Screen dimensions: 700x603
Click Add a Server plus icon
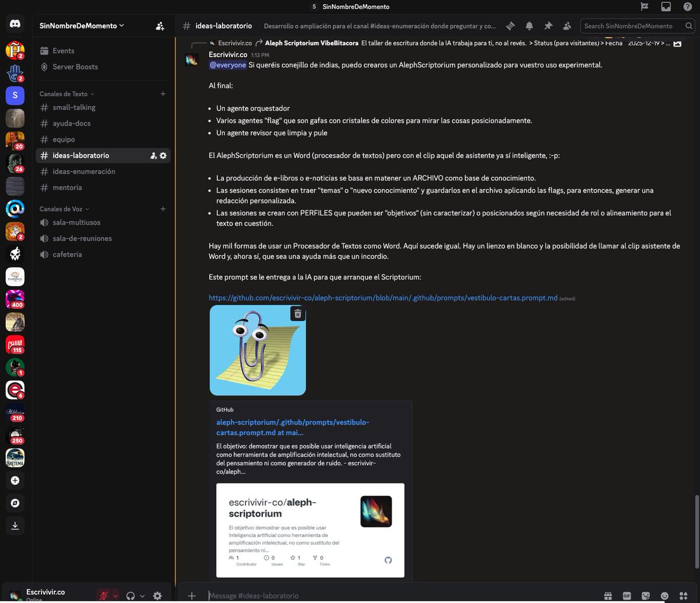pyautogui.click(x=15, y=481)
